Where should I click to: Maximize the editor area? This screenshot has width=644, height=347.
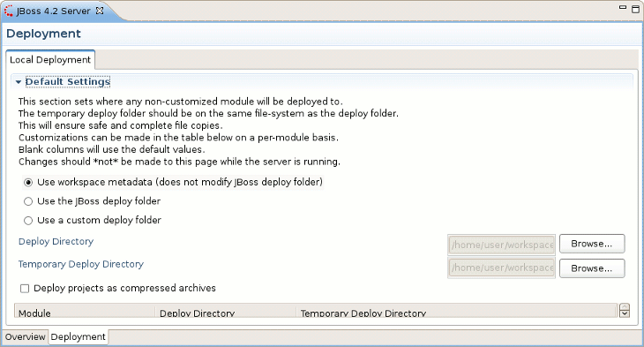tap(635, 9)
